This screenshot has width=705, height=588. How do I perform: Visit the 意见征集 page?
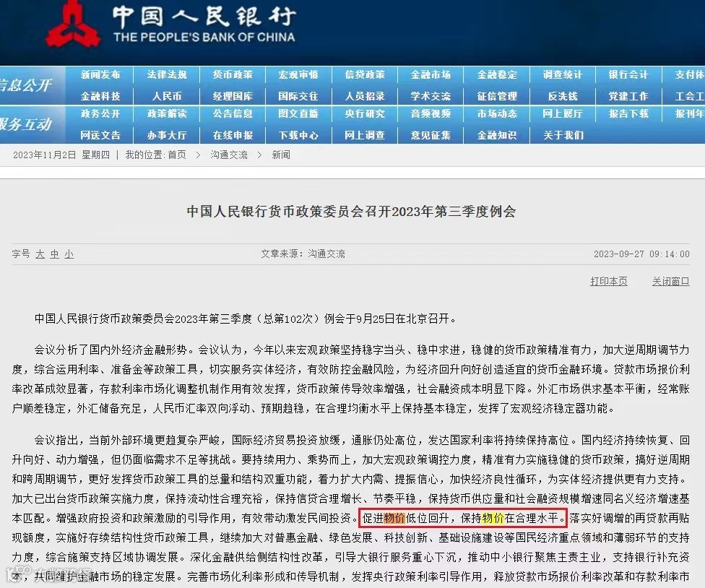point(431,135)
